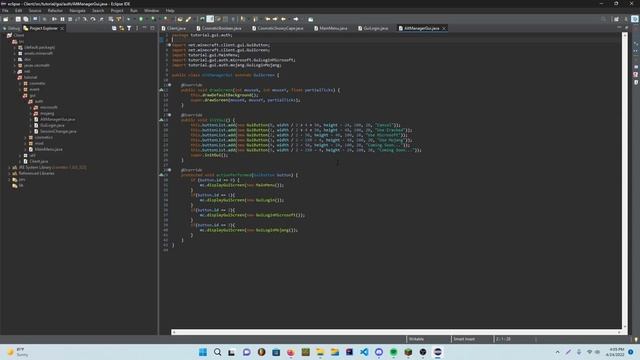Click the editor horizontal scrollbar
The width and height of the screenshot is (640, 360).
click(x=396, y=332)
